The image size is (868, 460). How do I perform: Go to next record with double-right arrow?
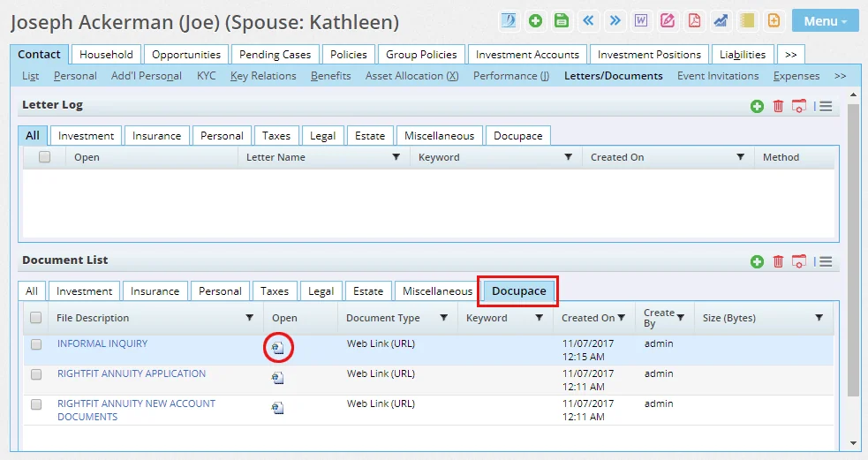coord(615,20)
